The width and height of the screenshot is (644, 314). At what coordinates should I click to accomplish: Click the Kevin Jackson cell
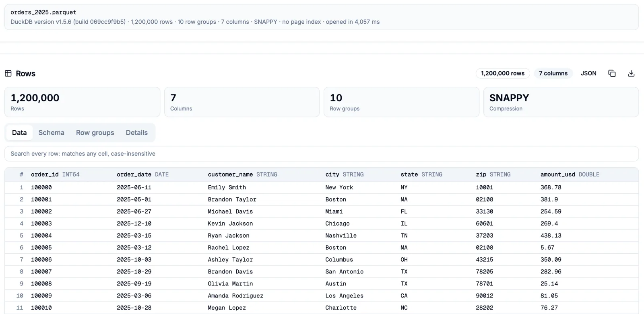(x=230, y=224)
